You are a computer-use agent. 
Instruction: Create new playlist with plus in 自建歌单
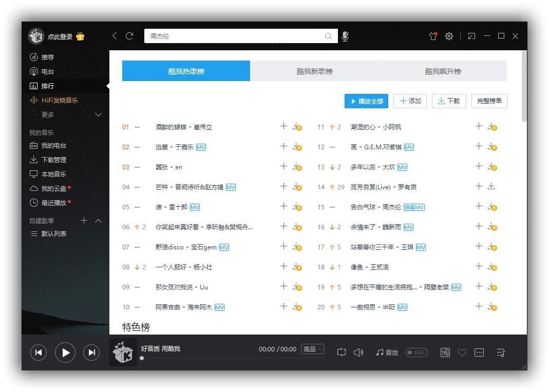(84, 220)
